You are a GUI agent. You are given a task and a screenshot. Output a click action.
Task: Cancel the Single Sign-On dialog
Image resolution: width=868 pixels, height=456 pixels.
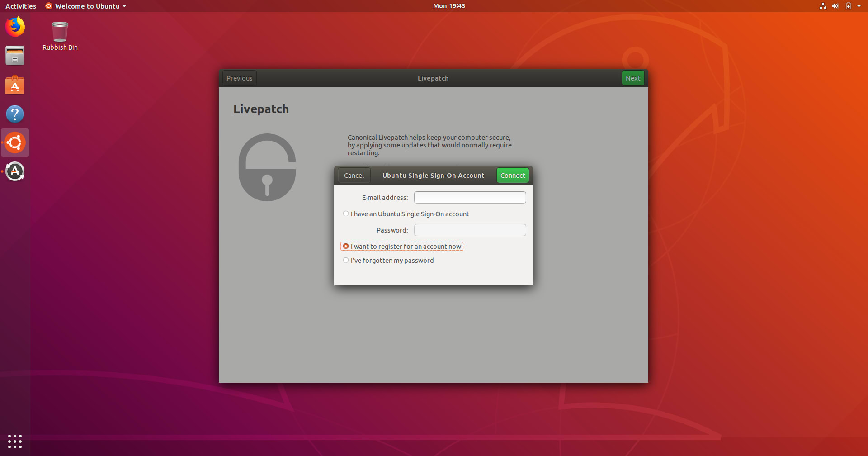pyautogui.click(x=354, y=176)
